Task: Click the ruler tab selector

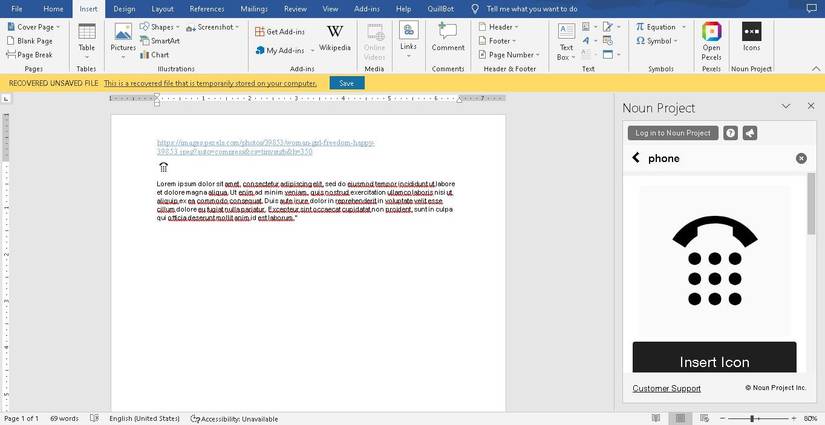Action: [5, 99]
